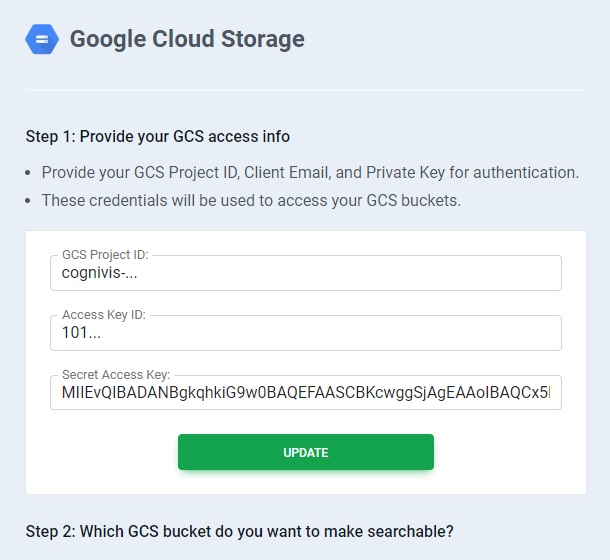This screenshot has height=560, width=610.
Task: Click the bullet text about Project ID authentication
Action: (310, 172)
